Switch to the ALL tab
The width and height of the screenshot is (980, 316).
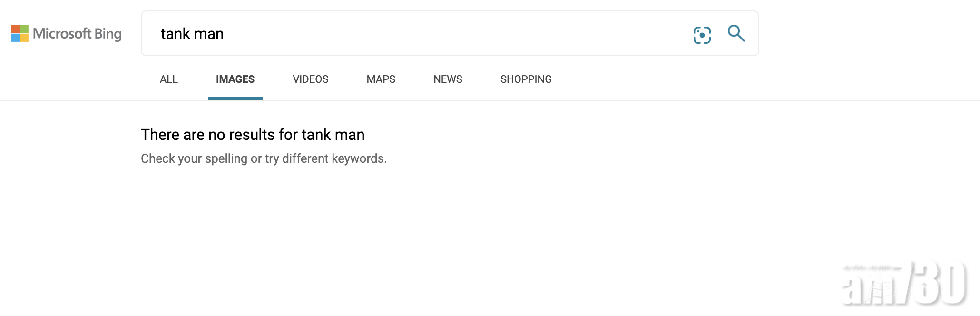click(169, 79)
